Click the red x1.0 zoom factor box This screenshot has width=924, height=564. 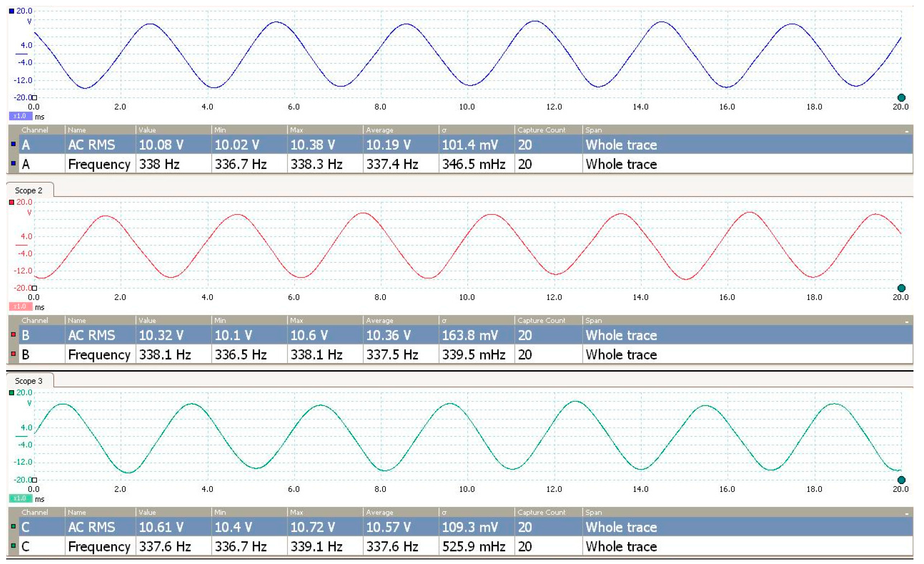20,307
